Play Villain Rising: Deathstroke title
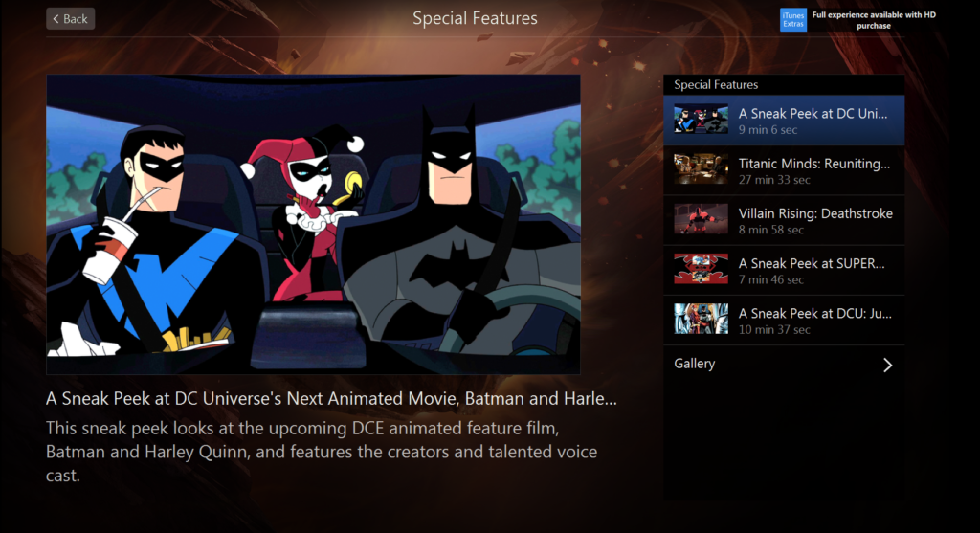 point(815,213)
